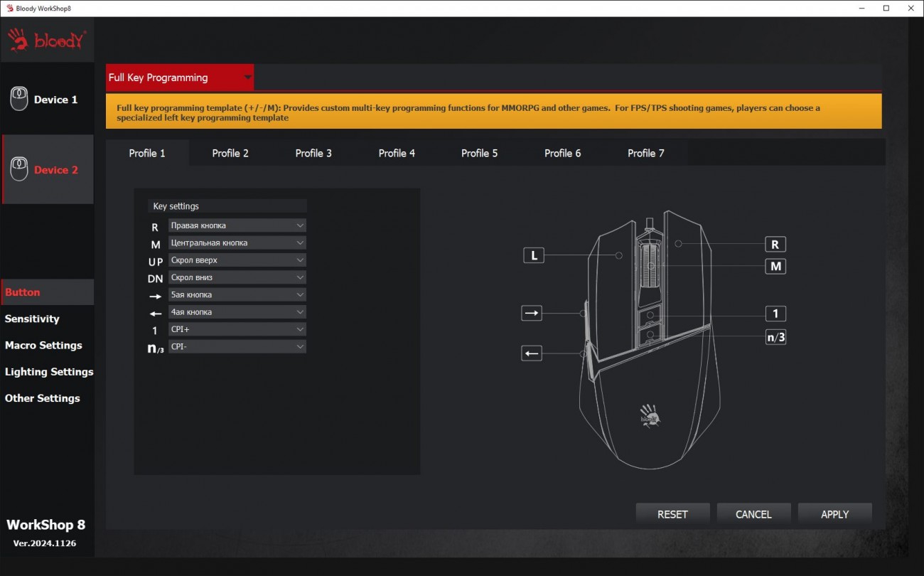Select Device 2 mouse icon
The image size is (924, 576).
[19, 169]
